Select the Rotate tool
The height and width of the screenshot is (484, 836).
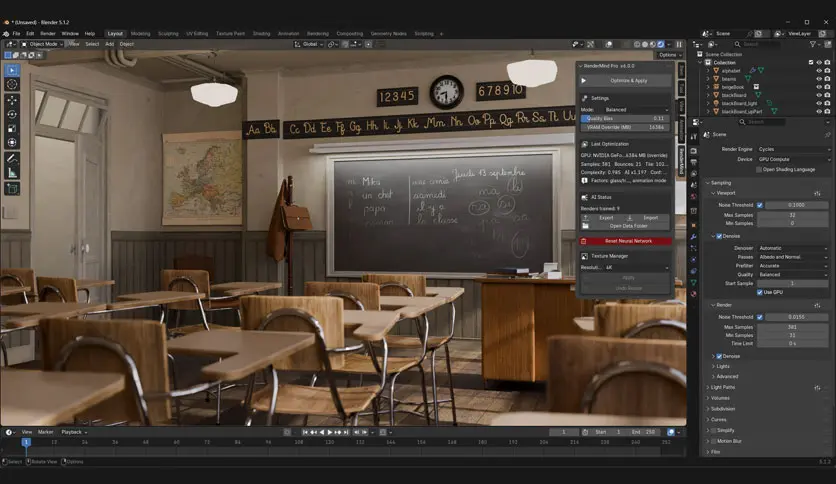tap(12, 114)
